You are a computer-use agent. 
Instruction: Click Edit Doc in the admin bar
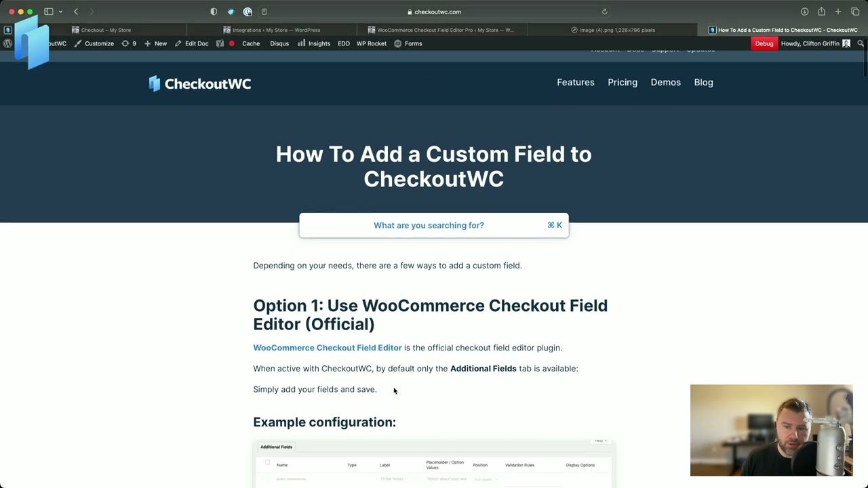tap(191, 43)
